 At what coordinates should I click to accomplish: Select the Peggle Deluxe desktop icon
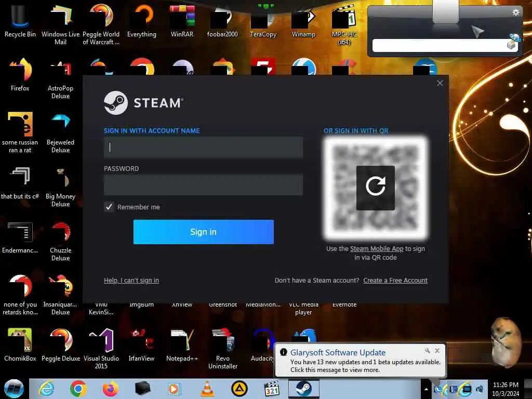coord(60,345)
